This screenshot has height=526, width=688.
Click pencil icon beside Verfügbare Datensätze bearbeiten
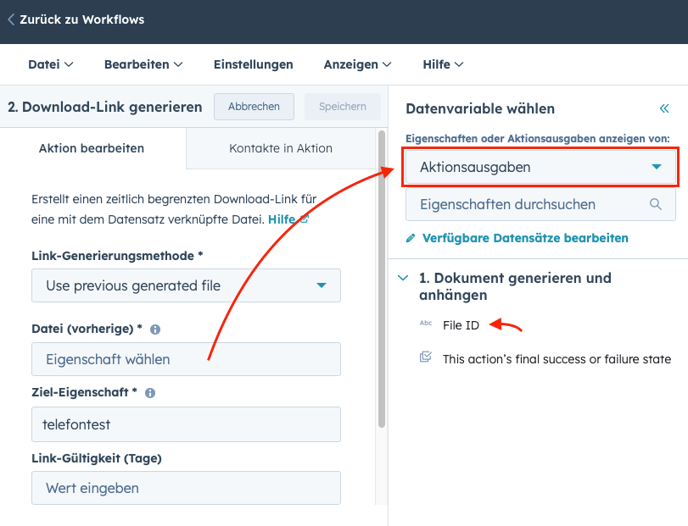point(411,238)
